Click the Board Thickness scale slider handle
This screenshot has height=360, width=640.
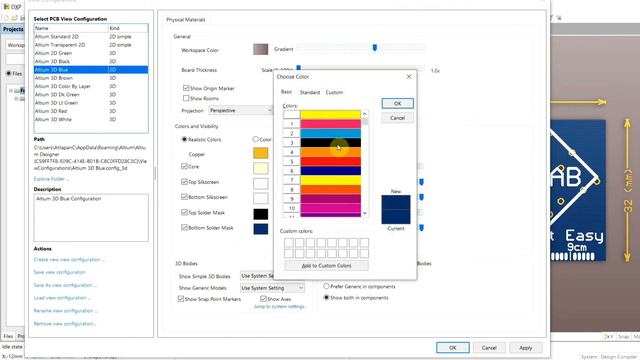coord(298,68)
